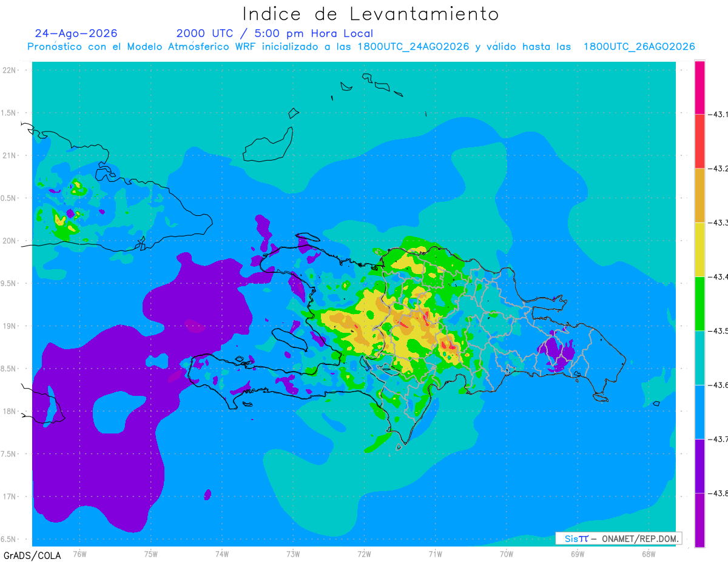
Task: Select the bottom violet color bar segment
Action: pos(699,520)
